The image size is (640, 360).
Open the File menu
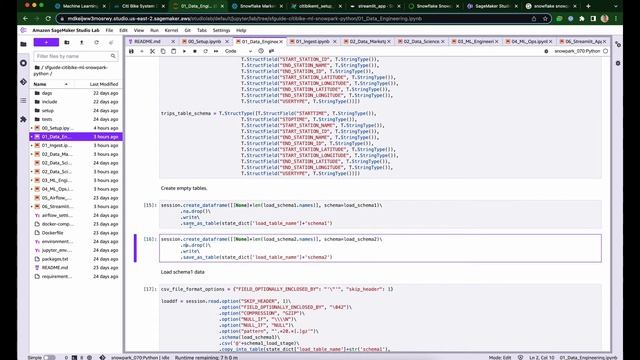pyautogui.click(x=109, y=31)
